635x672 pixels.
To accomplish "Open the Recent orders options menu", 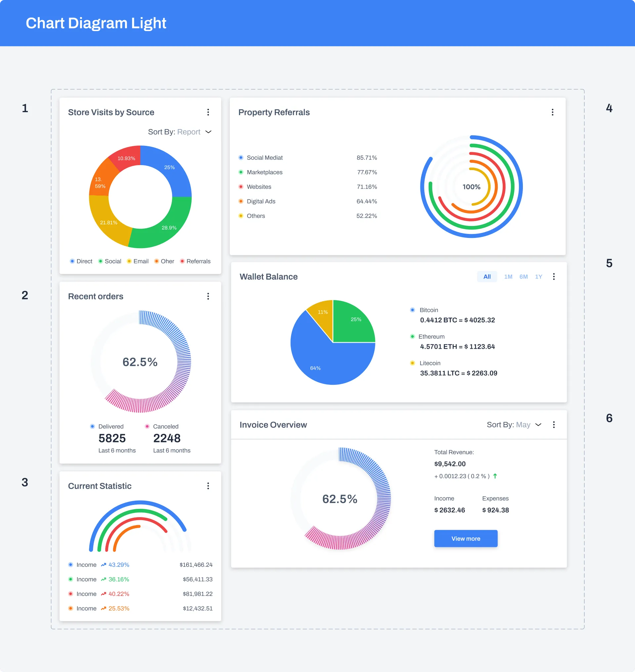I will click(208, 296).
